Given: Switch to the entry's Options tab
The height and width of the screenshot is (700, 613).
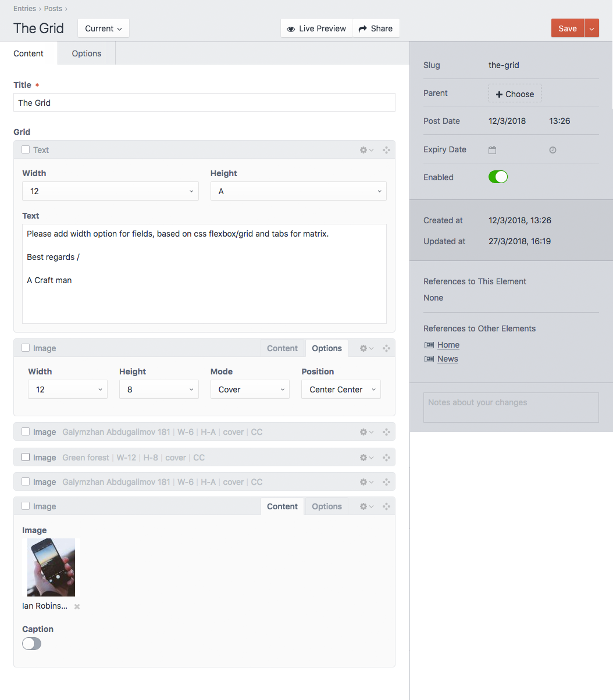Looking at the screenshot, I should coord(86,53).
